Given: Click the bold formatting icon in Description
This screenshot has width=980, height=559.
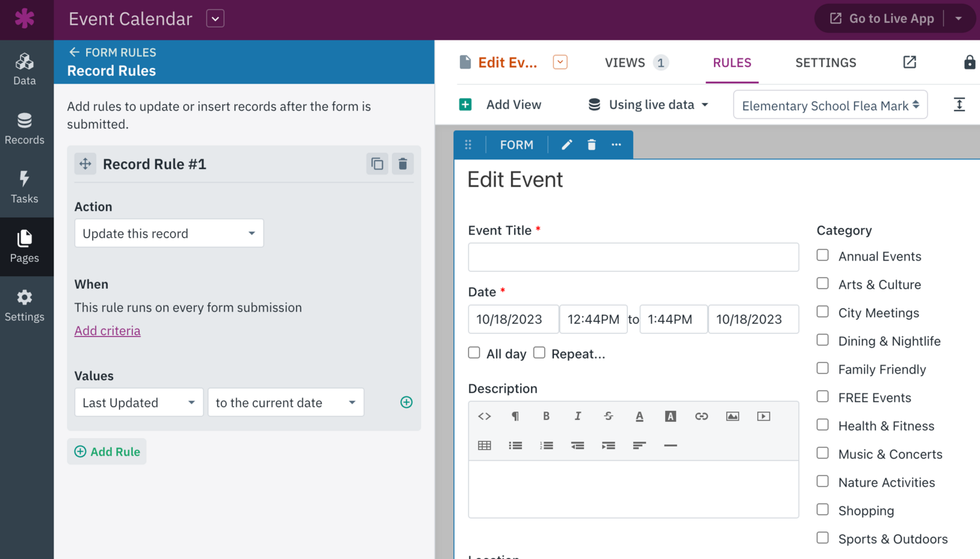Looking at the screenshot, I should pyautogui.click(x=546, y=416).
